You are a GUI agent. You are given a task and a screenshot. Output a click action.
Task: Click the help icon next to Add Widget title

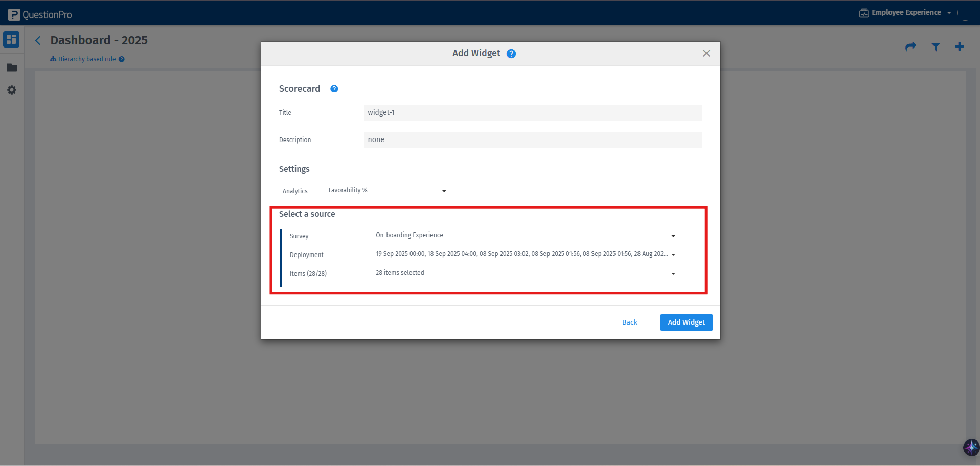point(511,53)
